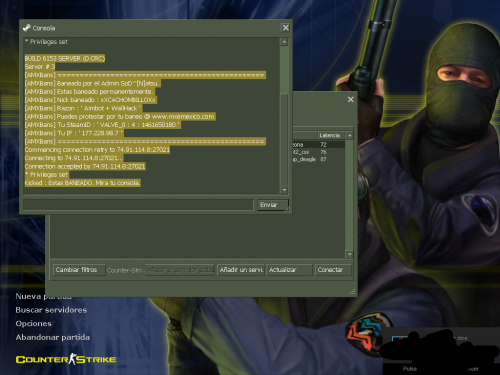Click the Conectar button
Screen dimensions: 500x375
[x=333, y=270]
